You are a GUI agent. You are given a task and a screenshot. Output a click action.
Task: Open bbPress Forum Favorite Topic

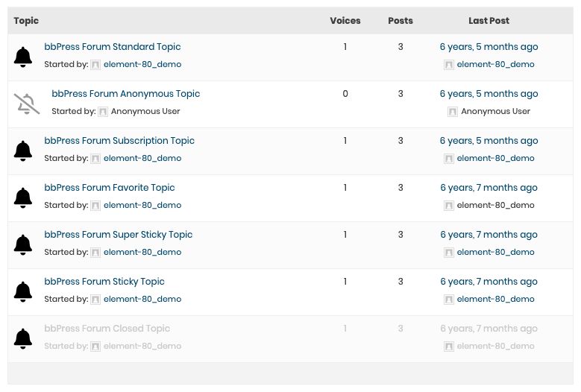click(x=110, y=188)
